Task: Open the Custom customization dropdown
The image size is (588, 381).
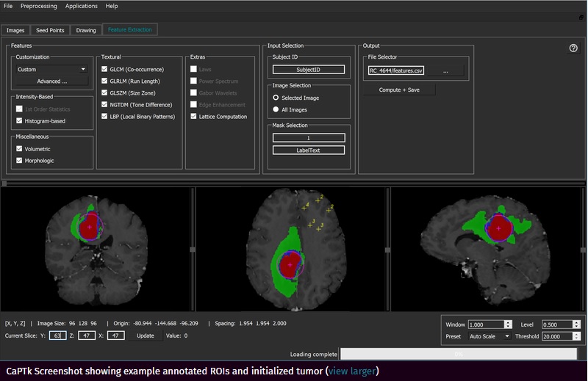Action: click(x=51, y=69)
